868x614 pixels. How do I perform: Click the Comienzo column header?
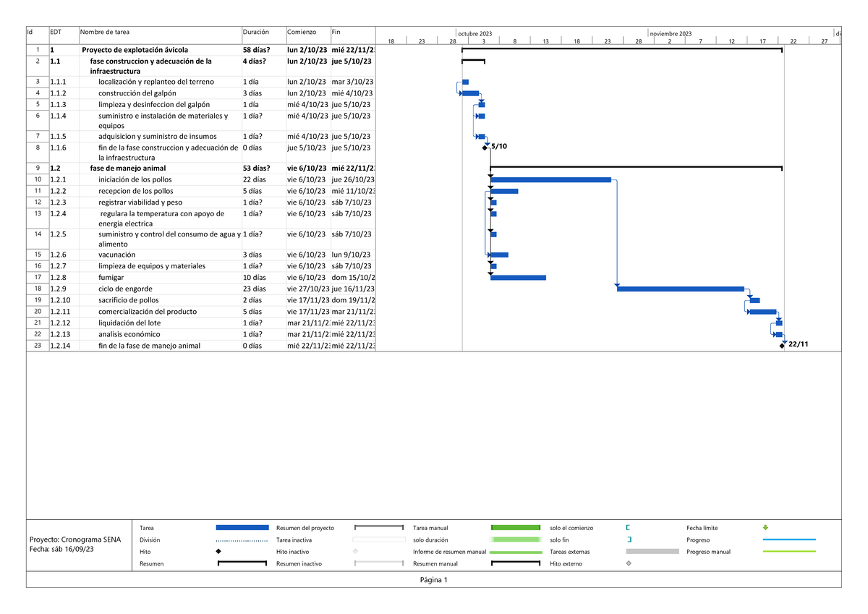pos(302,32)
